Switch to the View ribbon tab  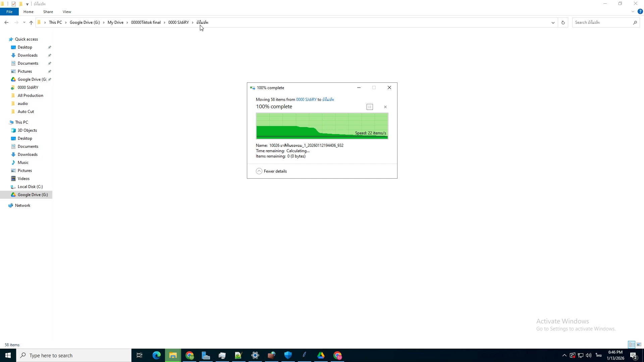pos(67,11)
